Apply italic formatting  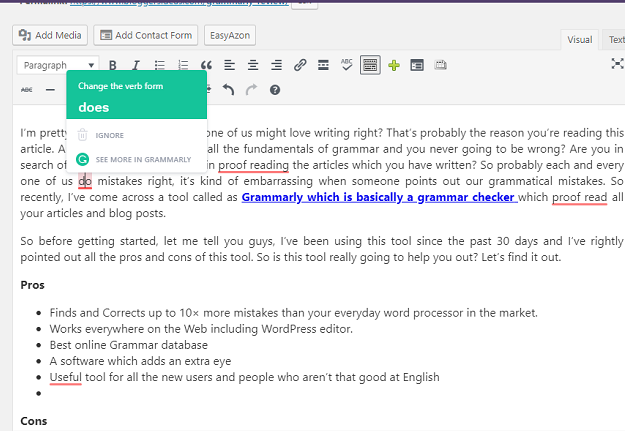[136, 65]
